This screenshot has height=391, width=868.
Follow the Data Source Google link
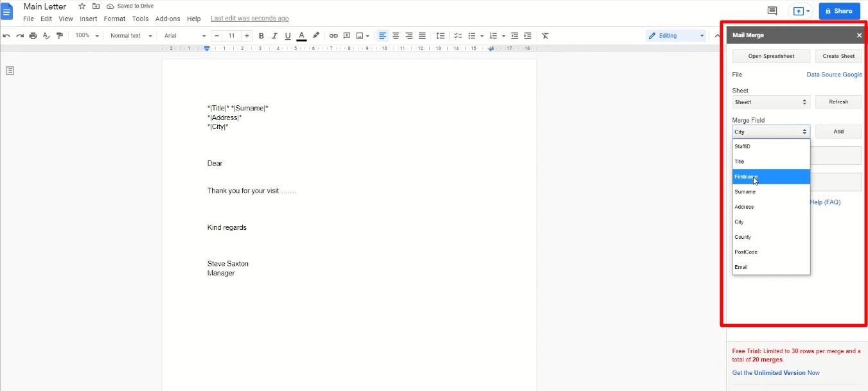coord(834,74)
